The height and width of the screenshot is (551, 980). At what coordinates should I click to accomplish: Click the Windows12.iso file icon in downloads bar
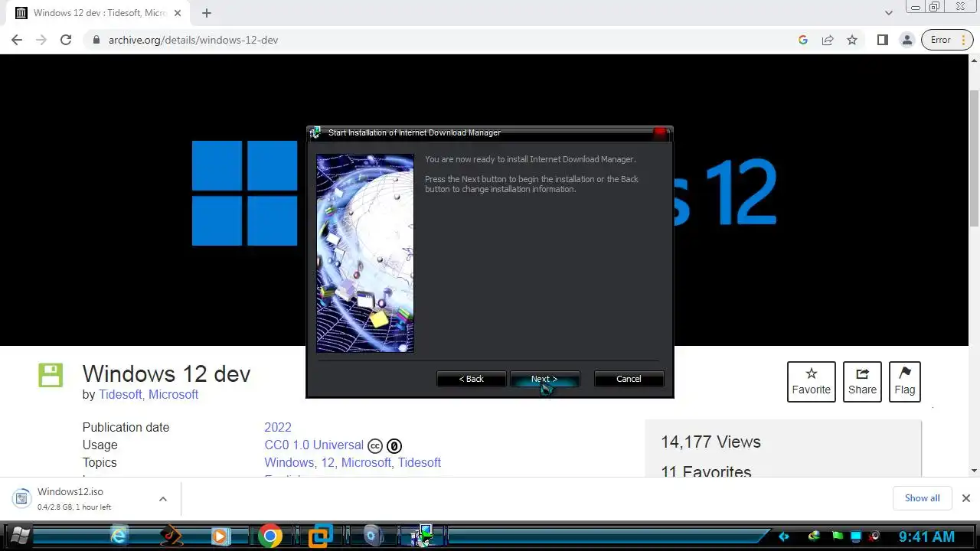point(21,498)
